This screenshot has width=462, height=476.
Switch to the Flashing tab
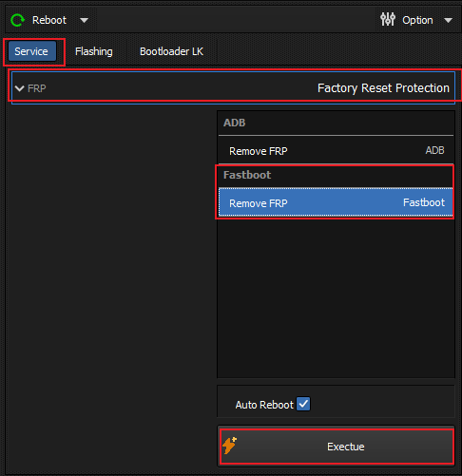click(94, 51)
